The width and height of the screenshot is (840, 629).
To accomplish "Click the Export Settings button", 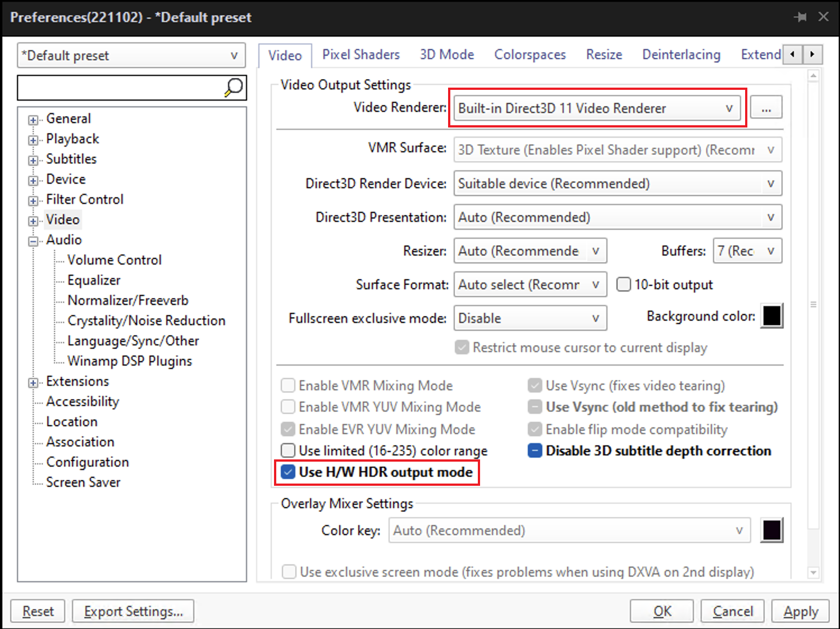I will pyautogui.click(x=133, y=611).
